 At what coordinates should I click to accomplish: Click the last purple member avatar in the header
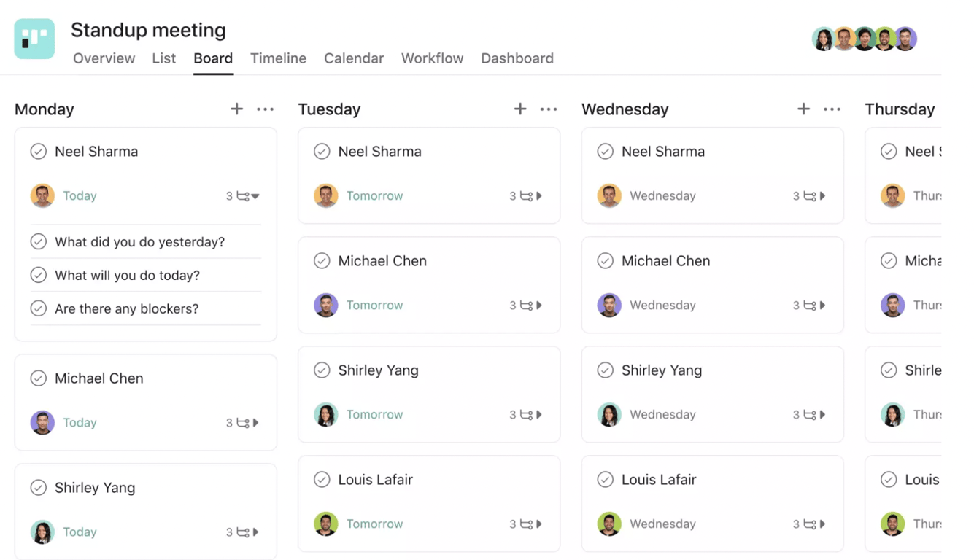905,39
